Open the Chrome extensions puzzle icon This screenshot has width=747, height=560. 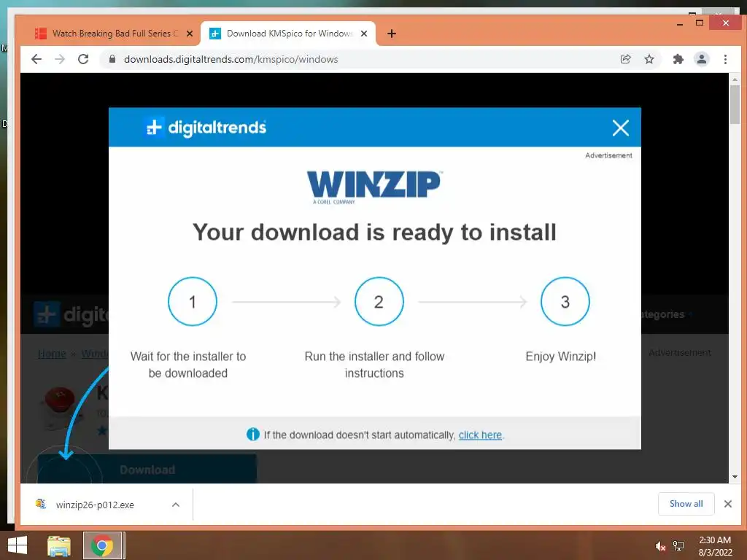point(678,59)
